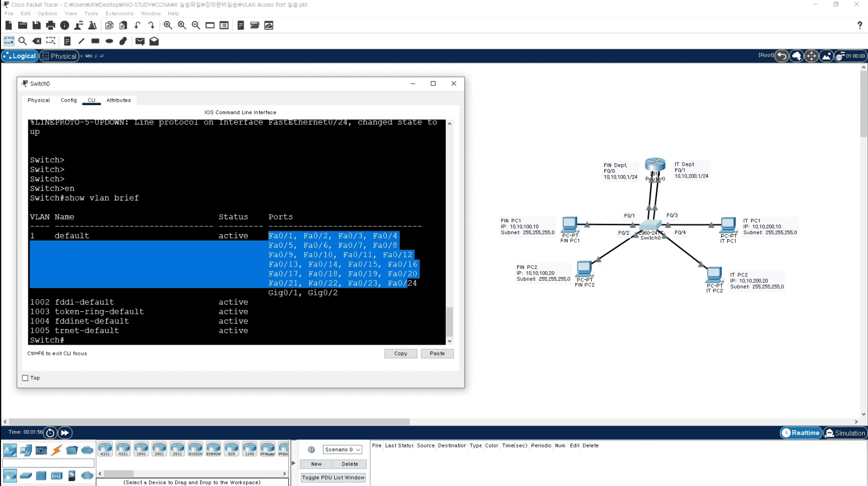The height and width of the screenshot is (486, 868).
Task: Select the Connections lightning bolt category
Action: pos(56,450)
